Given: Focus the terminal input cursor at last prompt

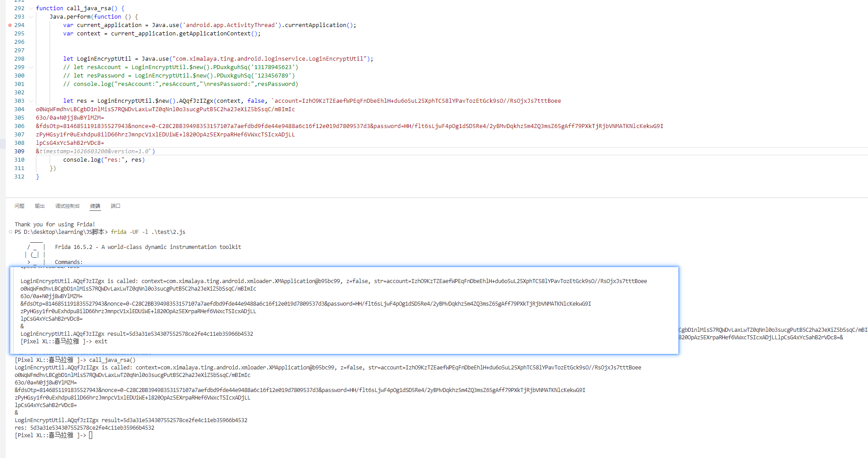Looking at the screenshot, I should tap(90, 435).
